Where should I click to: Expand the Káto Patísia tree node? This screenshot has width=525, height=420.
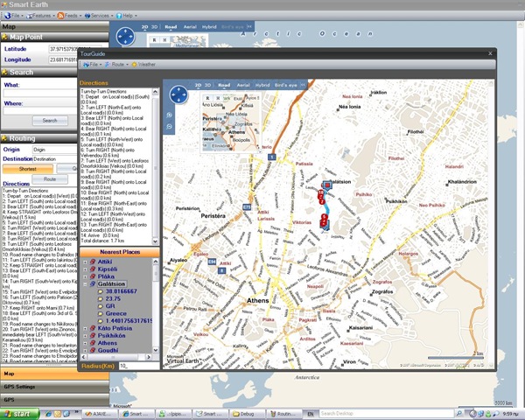(85, 329)
